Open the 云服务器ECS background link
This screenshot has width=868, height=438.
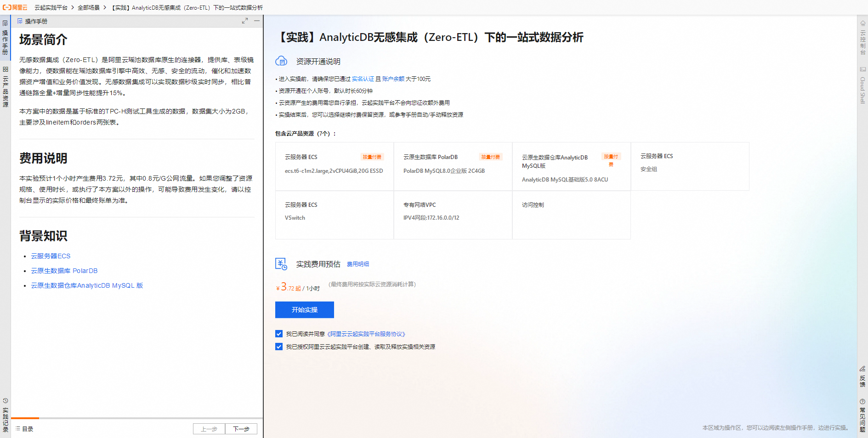click(x=51, y=256)
